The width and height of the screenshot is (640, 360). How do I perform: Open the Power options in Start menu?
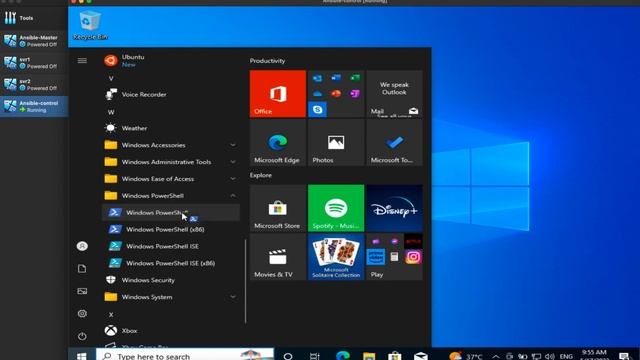[x=82, y=336]
